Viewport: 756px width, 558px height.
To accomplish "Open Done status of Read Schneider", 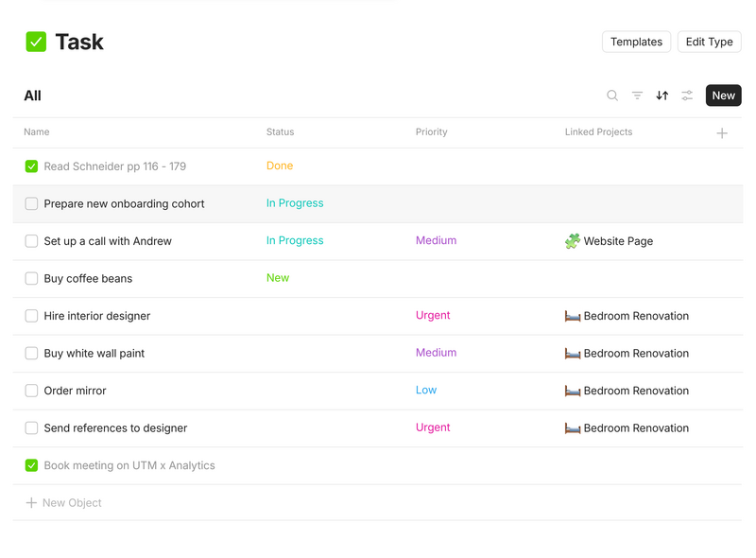I will [280, 166].
